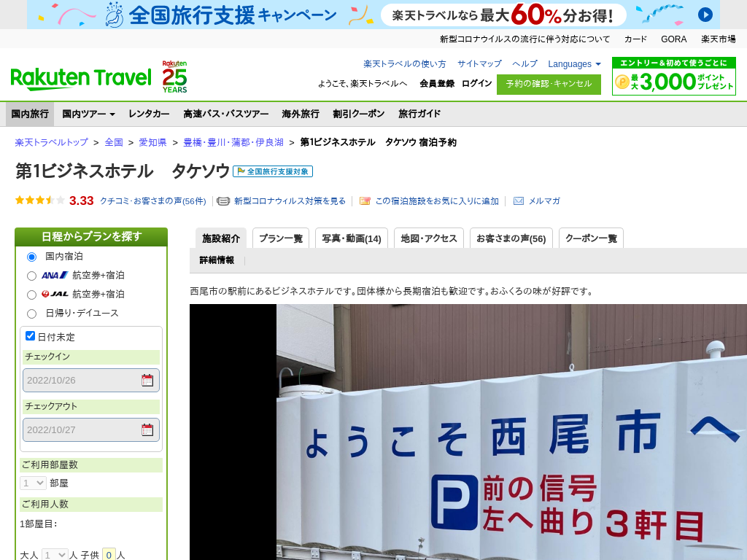This screenshot has width=747, height=560.
Task: Expand the 国内ツアー menu
Action: click(88, 114)
